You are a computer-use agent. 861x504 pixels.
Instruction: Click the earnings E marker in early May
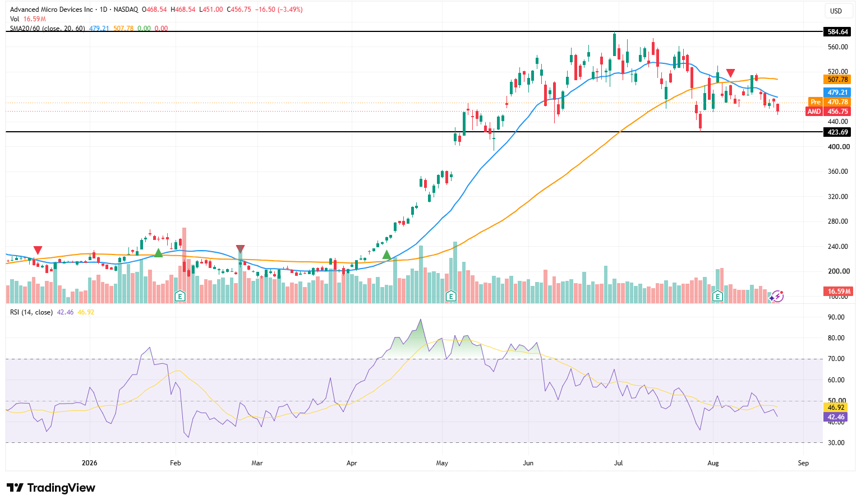[x=450, y=295]
